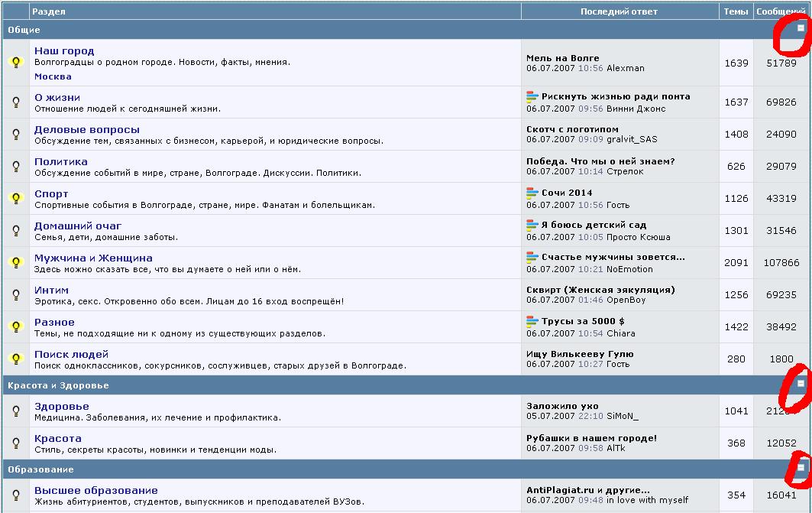The image size is (812, 513).
Task: Click the Общие category header title
Action: tap(24, 30)
